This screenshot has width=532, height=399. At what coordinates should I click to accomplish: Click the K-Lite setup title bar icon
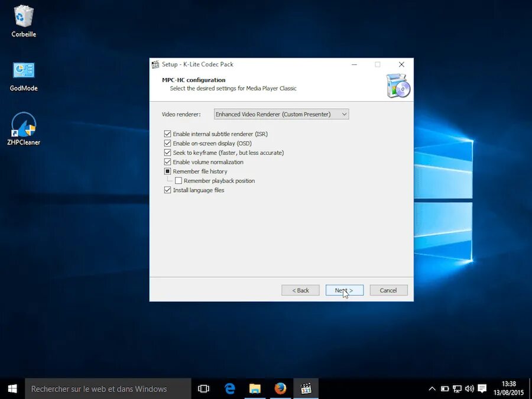tap(155, 64)
